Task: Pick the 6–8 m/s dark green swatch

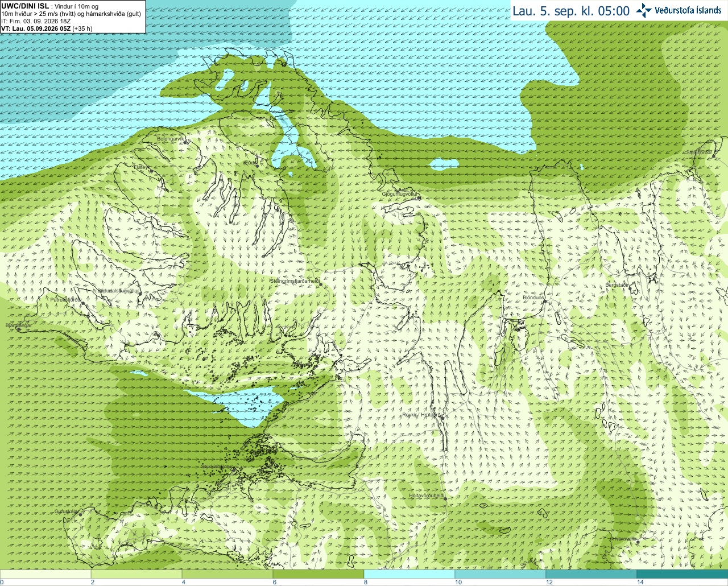Action: [318, 574]
